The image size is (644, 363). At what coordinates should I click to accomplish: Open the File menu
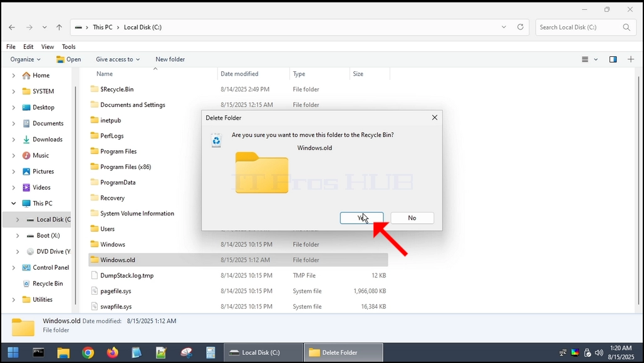[x=11, y=47]
